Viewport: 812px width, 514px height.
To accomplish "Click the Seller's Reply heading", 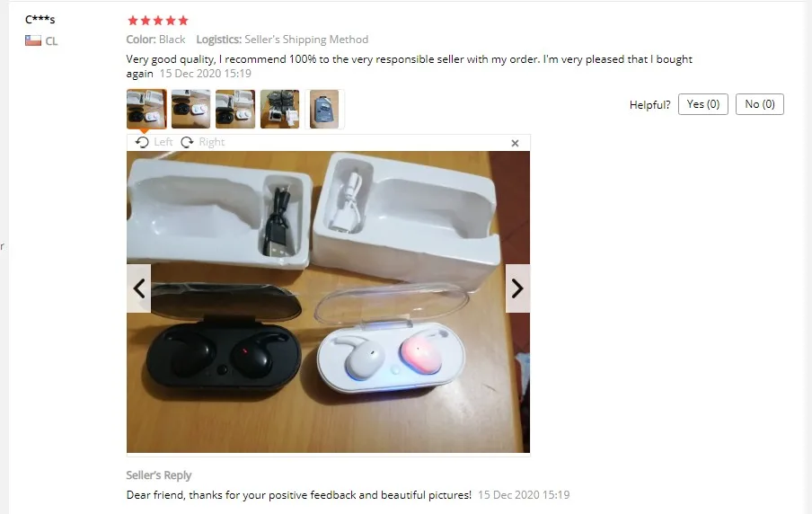I will [x=158, y=475].
